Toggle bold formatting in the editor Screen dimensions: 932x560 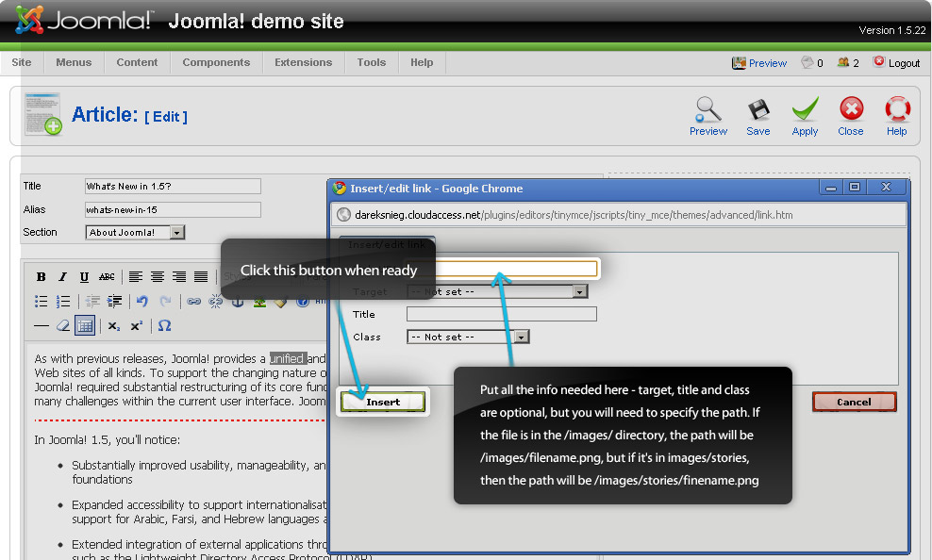(41, 277)
